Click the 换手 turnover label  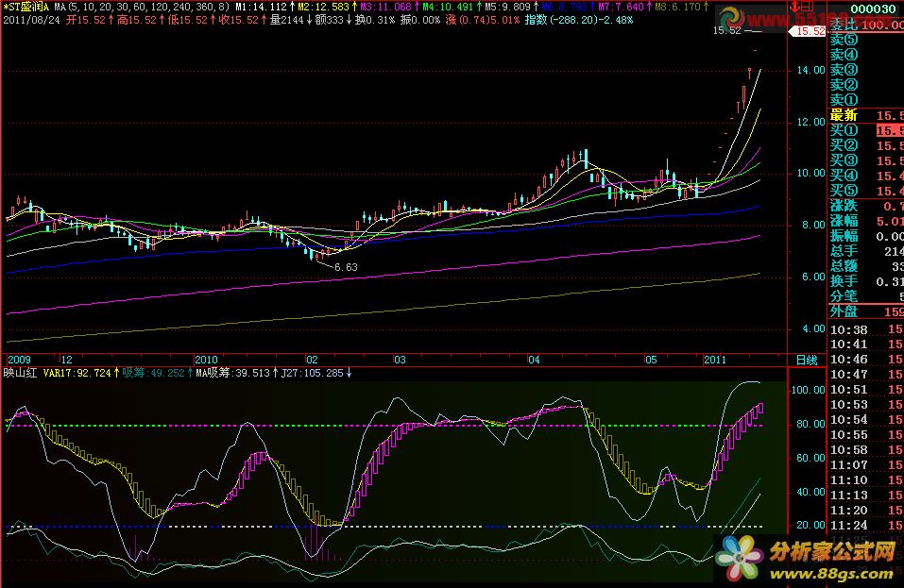[x=844, y=281]
